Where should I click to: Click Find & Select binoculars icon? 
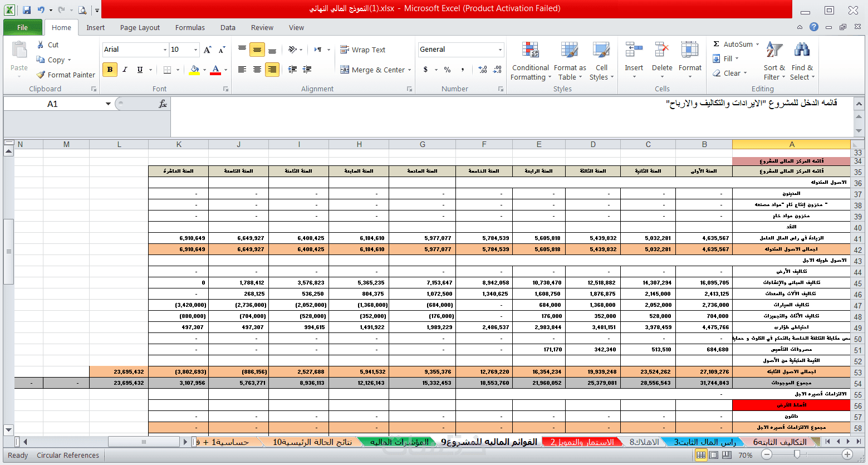pos(802,50)
